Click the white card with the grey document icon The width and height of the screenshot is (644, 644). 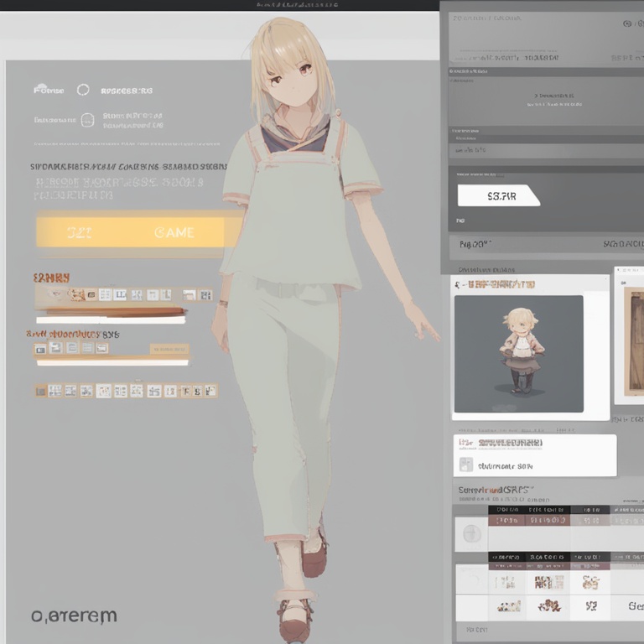[x=535, y=455]
